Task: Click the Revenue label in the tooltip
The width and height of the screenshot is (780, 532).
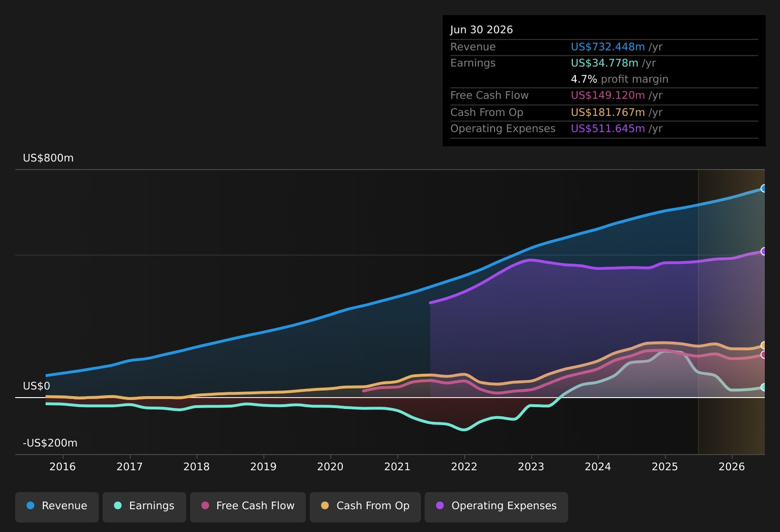Action: (x=473, y=47)
